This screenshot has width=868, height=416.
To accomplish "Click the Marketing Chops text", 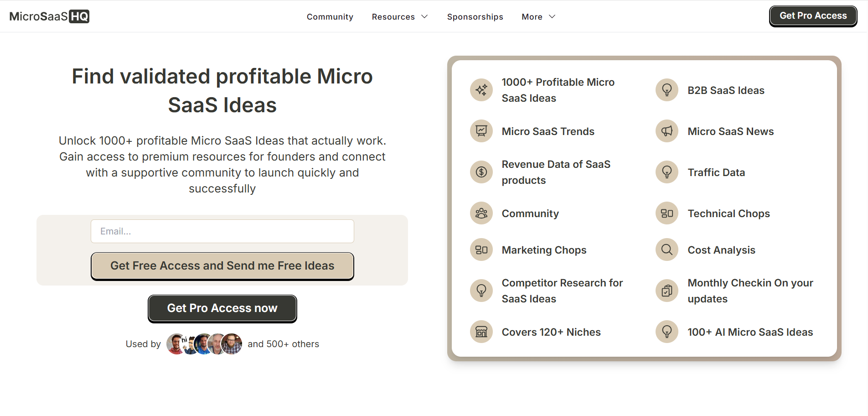I will pyautogui.click(x=544, y=250).
